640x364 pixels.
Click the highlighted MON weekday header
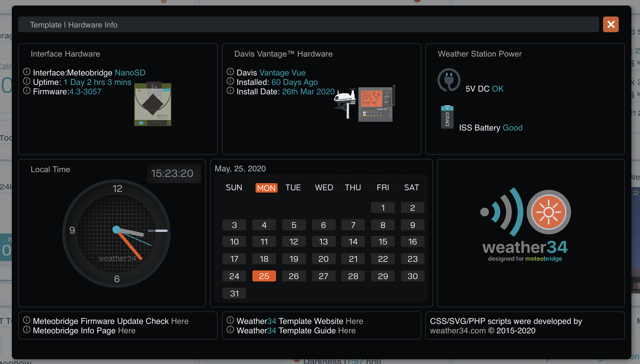pyautogui.click(x=267, y=188)
